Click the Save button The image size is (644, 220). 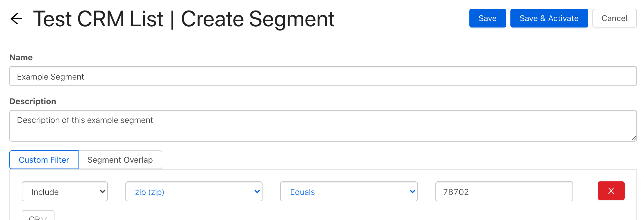[x=488, y=18]
